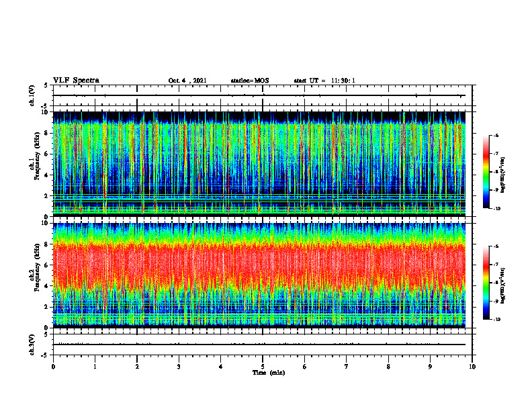Click time-axis tick label "6" under the plots
The width and height of the screenshot is (532, 411).
[x=305, y=367]
